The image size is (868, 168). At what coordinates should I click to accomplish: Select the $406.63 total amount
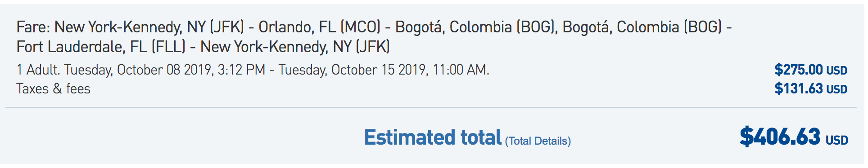tap(780, 137)
